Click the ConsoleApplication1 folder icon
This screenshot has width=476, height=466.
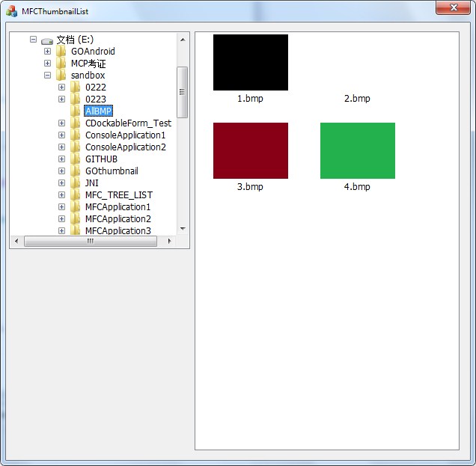coord(76,135)
